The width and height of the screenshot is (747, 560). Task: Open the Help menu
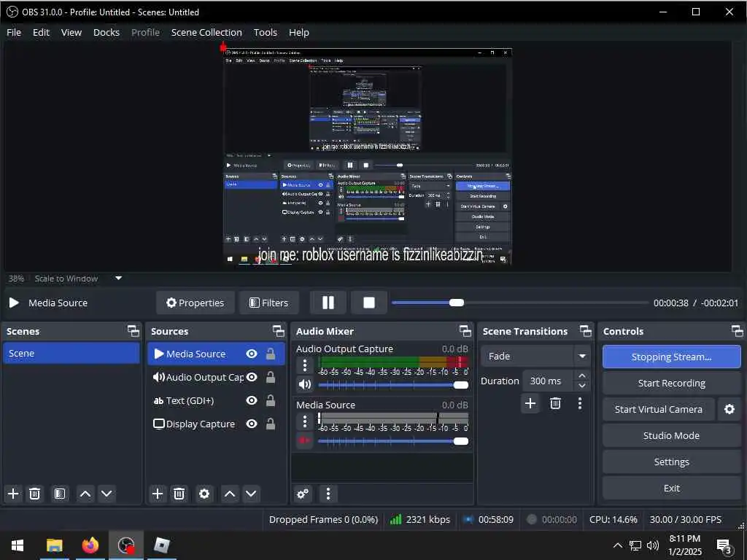(x=299, y=32)
